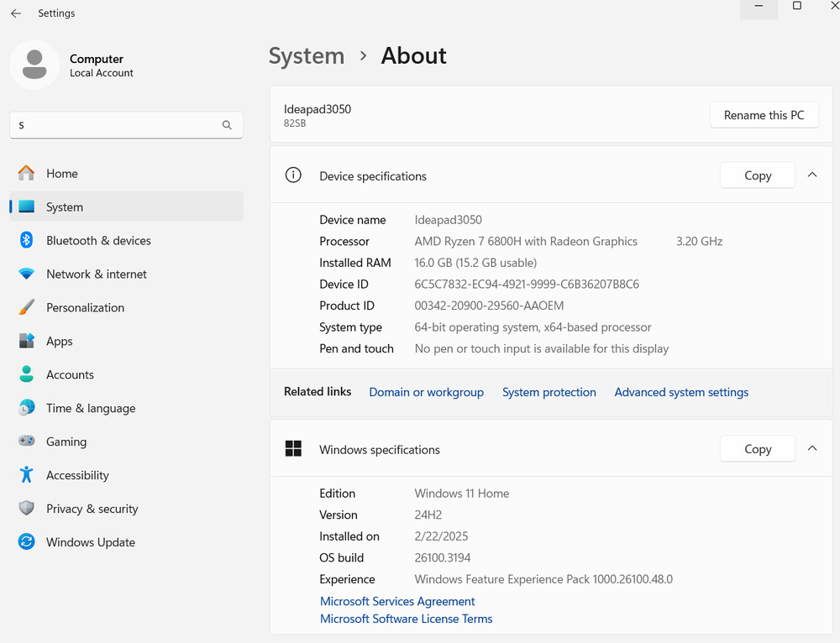Viewport: 840px width, 643px height.
Task: Maximize the Settings window
Action: [x=797, y=7]
